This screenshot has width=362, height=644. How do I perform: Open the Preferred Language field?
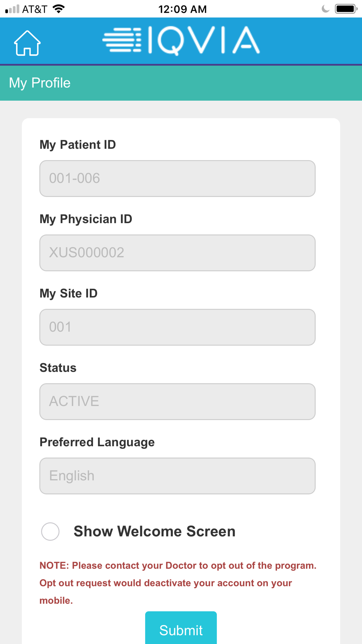(x=177, y=476)
